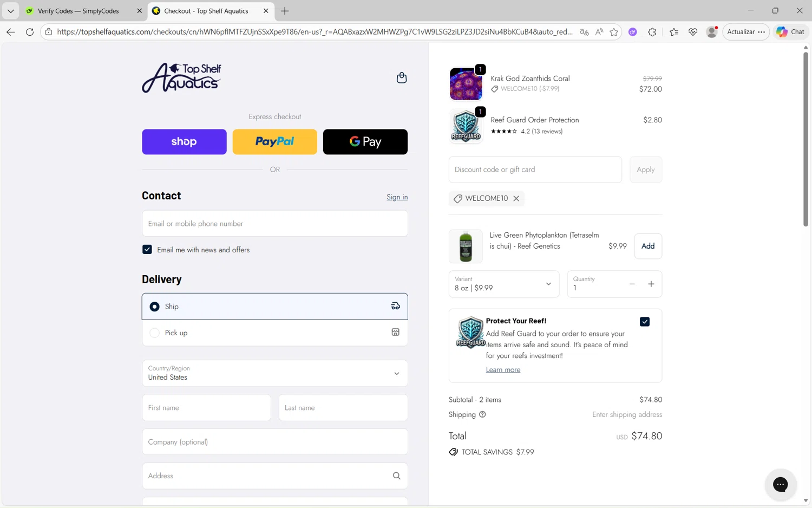This screenshot has width=812, height=508.
Task: Open the Country/Region dropdown
Action: 275,373
